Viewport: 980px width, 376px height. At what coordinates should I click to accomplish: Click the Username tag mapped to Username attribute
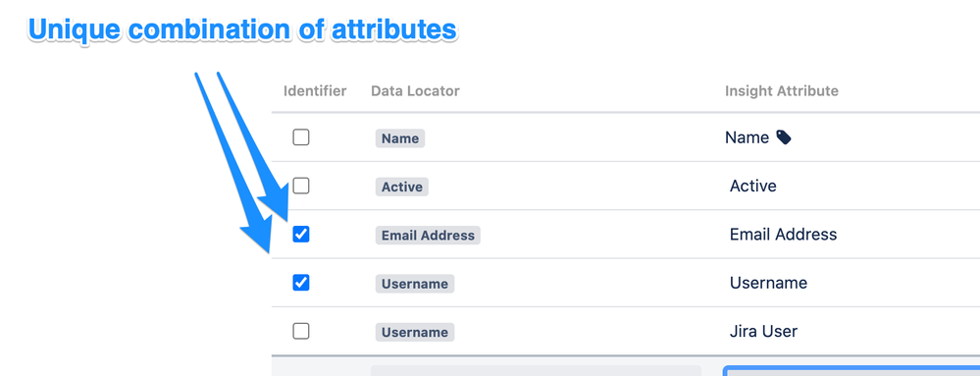tap(415, 284)
